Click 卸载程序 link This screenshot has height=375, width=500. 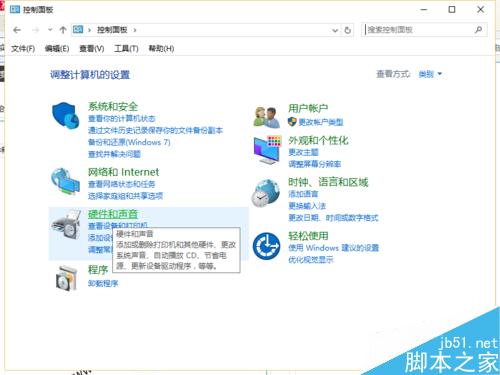pyautogui.click(x=103, y=284)
